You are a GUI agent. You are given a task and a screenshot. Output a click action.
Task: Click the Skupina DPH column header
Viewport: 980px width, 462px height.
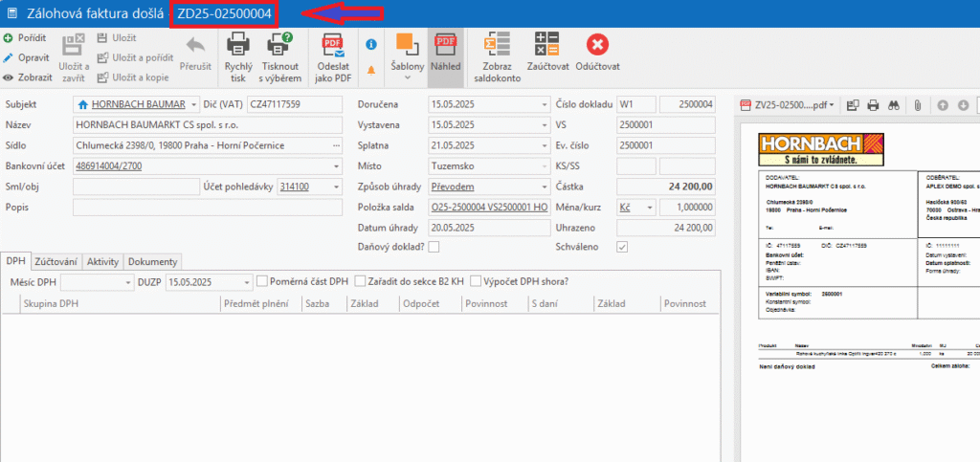119,303
